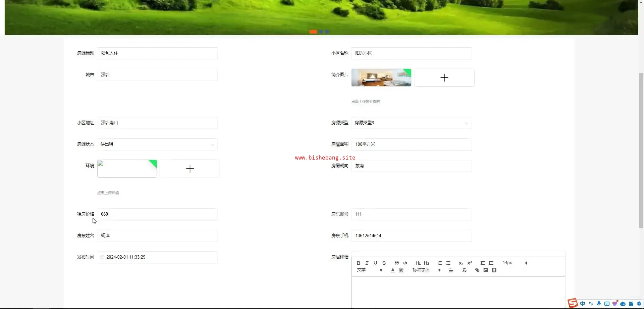Insert an image in the editor
The height and width of the screenshot is (309, 644).
[x=486, y=270]
